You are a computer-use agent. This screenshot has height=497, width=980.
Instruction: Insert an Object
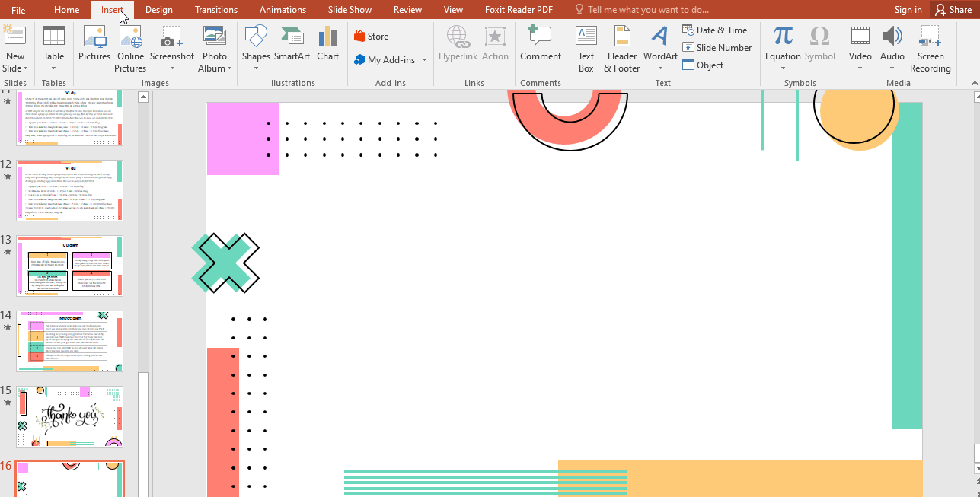(703, 65)
